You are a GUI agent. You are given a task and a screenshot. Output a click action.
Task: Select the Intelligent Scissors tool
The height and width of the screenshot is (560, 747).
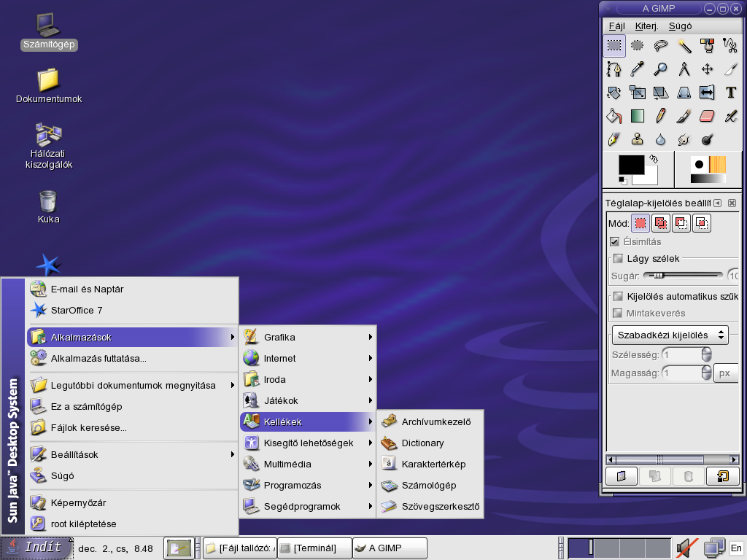pos(731,46)
